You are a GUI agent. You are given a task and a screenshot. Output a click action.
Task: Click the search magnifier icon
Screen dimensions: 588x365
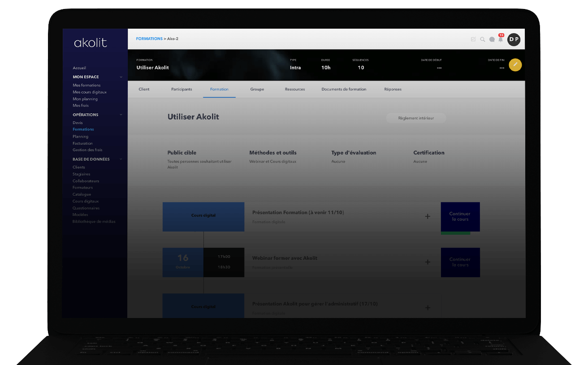pos(483,39)
